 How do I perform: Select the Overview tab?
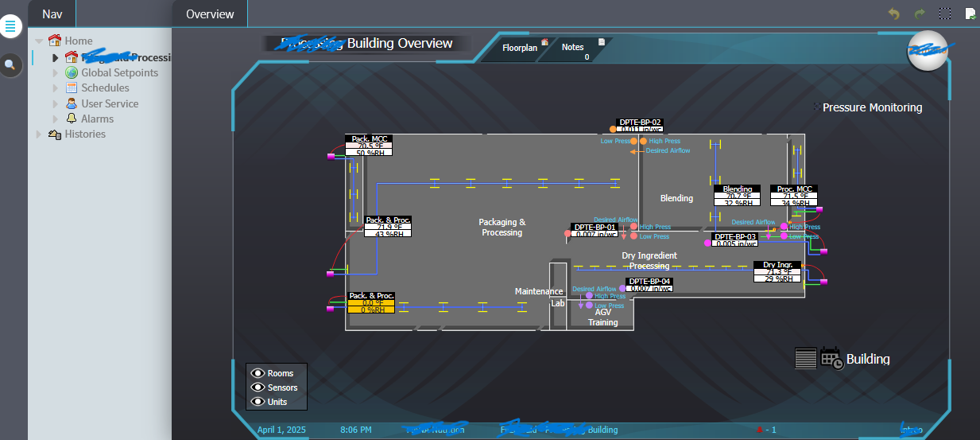point(210,14)
